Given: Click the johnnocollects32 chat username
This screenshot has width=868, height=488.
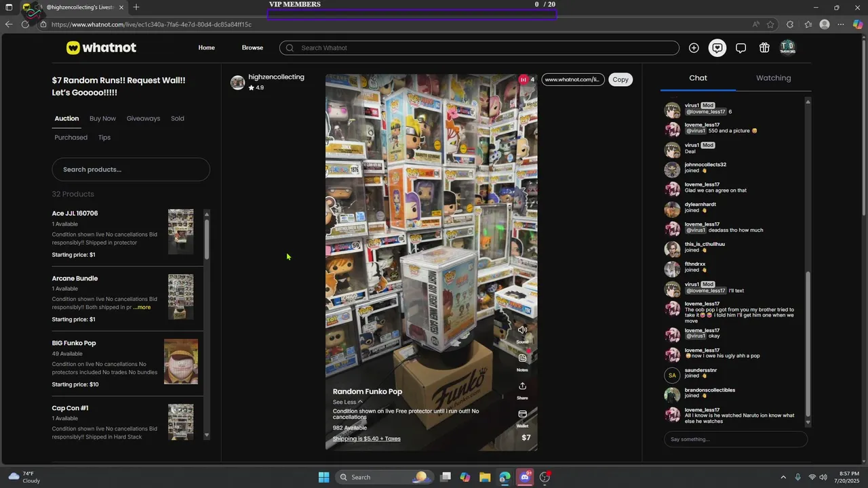Looking at the screenshot, I should [x=705, y=165].
